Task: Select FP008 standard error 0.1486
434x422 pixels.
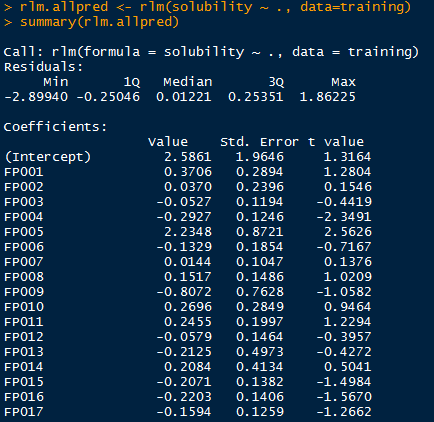Action: tap(260, 277)
